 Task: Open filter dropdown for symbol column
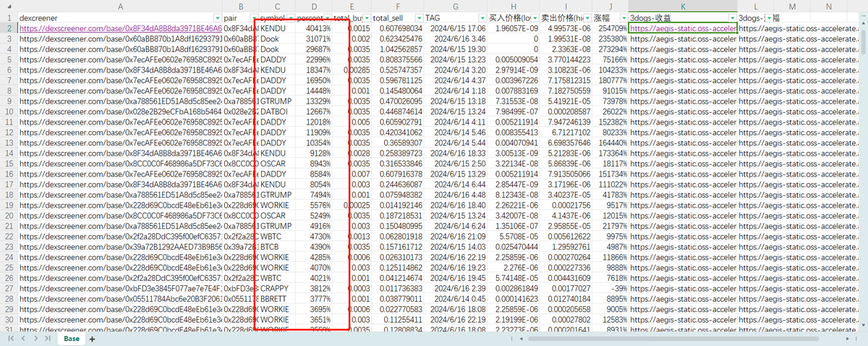[290, 17]
